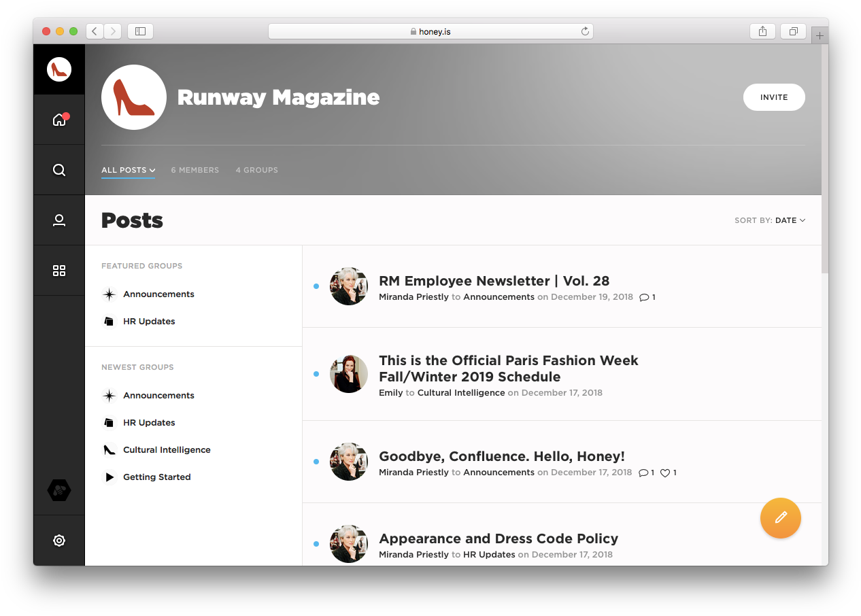Click Safari's Share toolbar button
861x616 pixels.
[x=762, y=31]
